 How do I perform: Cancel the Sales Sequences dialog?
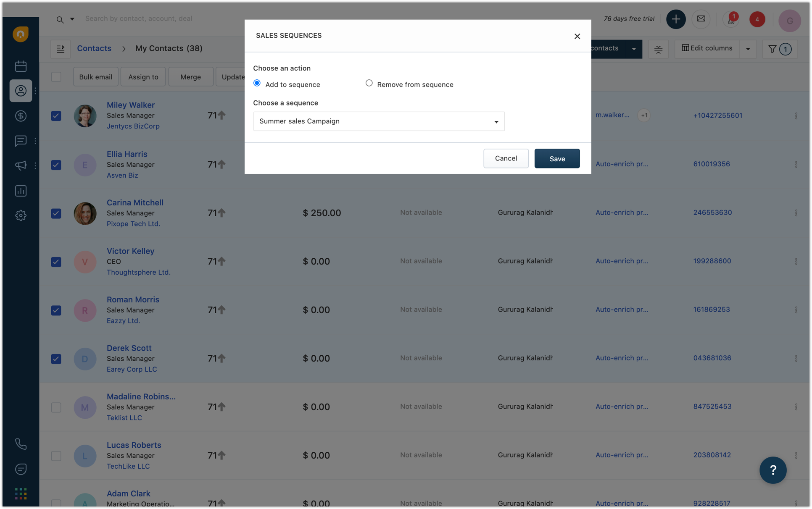tap(506, 158)
